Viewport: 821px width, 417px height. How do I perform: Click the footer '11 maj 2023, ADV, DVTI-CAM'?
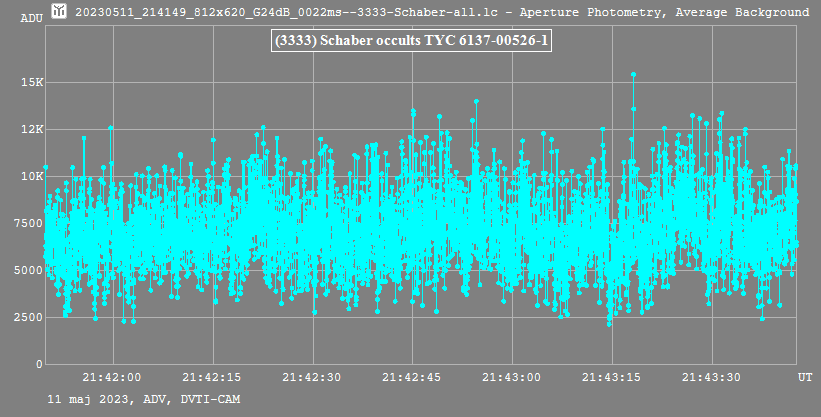143,400
